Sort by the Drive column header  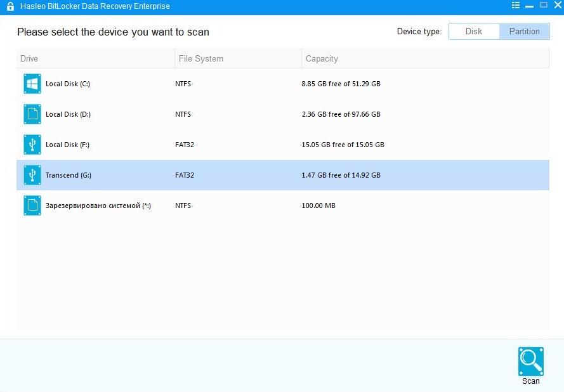tap(96, 58)
